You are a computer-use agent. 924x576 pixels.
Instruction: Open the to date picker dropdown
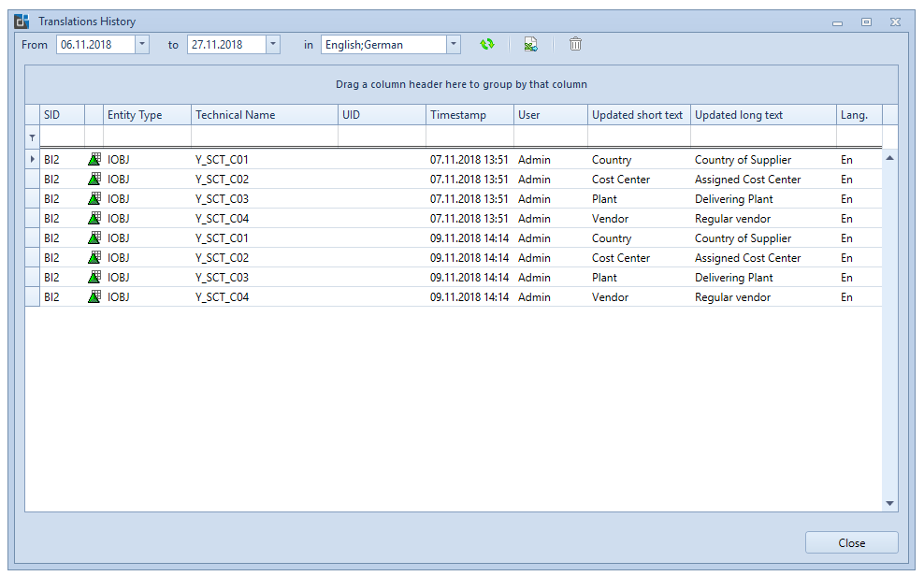point(273,44)
